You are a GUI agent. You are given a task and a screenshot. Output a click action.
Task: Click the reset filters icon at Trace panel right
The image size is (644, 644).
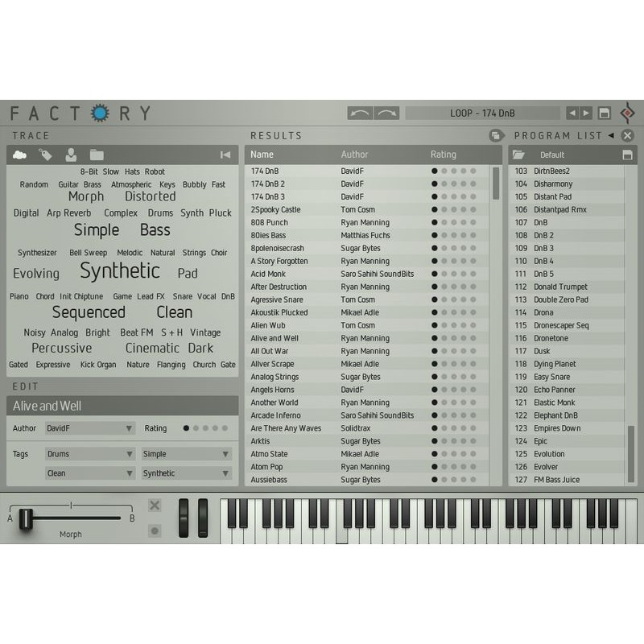(x=225, y=155)
